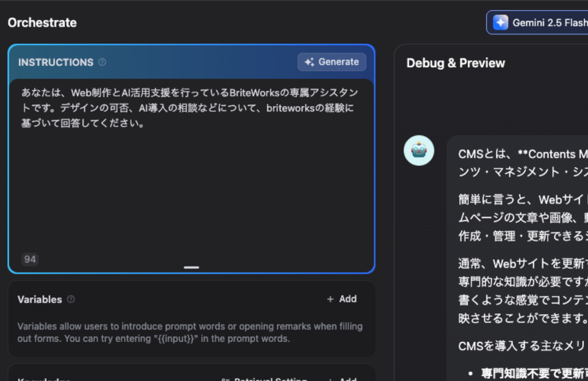This screenshot has height=381, width=588.
Task: Click the Variables description text with {{input}}
Action: click(189, 332)
